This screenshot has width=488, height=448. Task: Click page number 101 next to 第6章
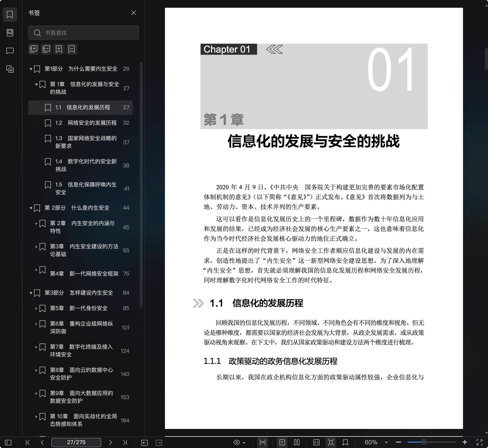pyautogui.click(x=125, y=328)
